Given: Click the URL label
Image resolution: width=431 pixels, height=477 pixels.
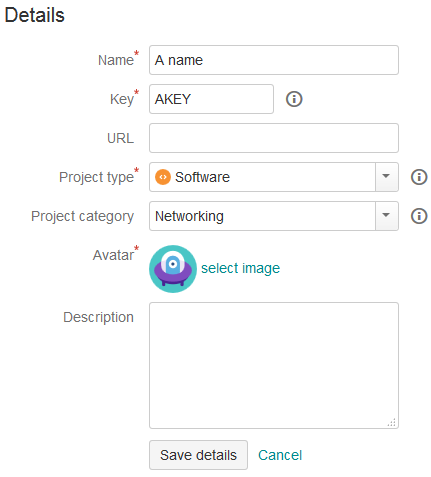Looking at the screenshot, I should pos(120,138).
